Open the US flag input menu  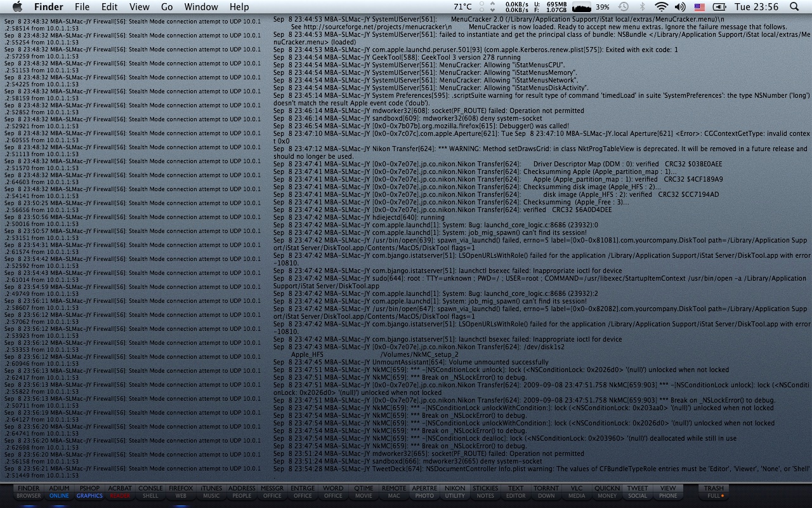click(x=699, y=7)
